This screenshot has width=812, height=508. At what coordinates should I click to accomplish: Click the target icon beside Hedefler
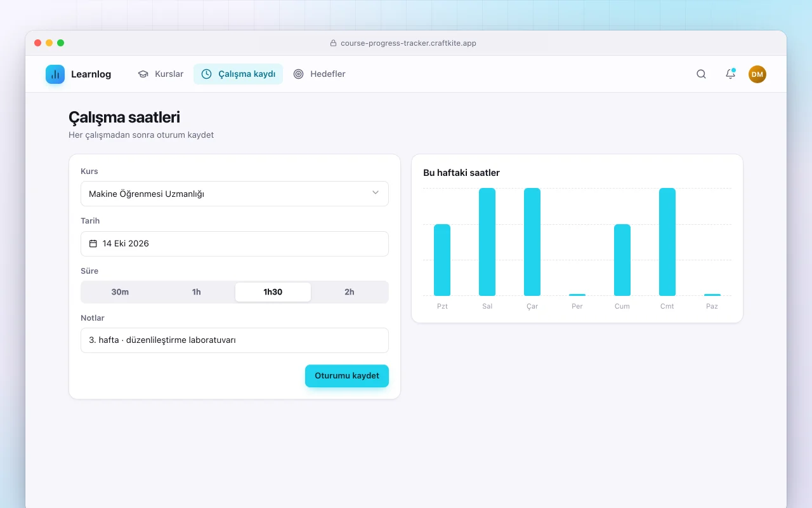coord(298,74)
